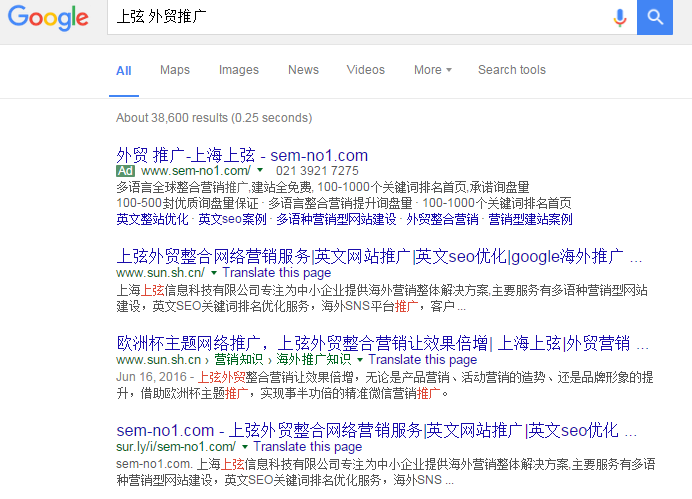Click the green Ad badge icon
The image size is (692, 499).
(125, 171)
